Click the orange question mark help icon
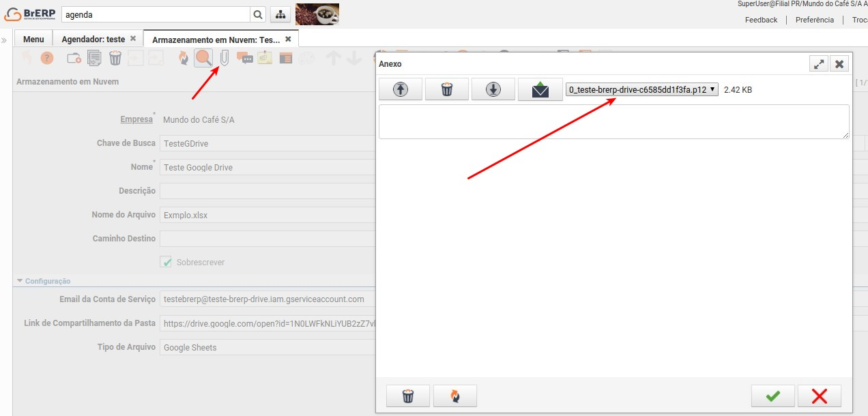The height and width of the screenshot is (416, 868). tap(46, 59)
